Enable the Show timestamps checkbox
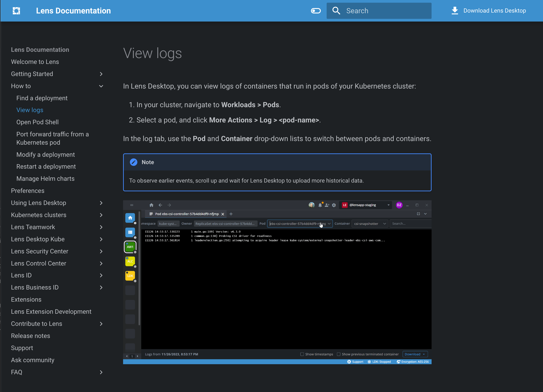This screenshot has height=392, width=543. pos(302,354)
